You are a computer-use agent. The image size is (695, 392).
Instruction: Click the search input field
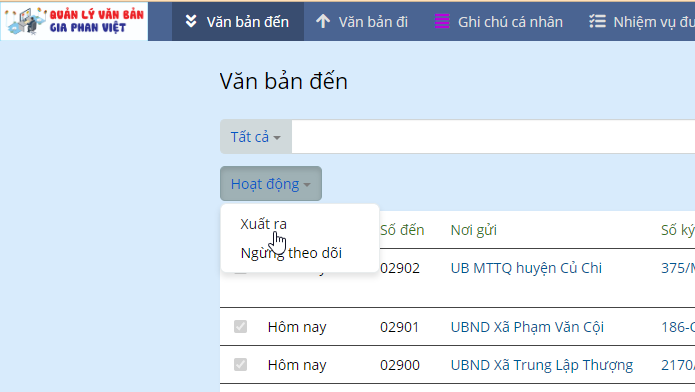493,137
